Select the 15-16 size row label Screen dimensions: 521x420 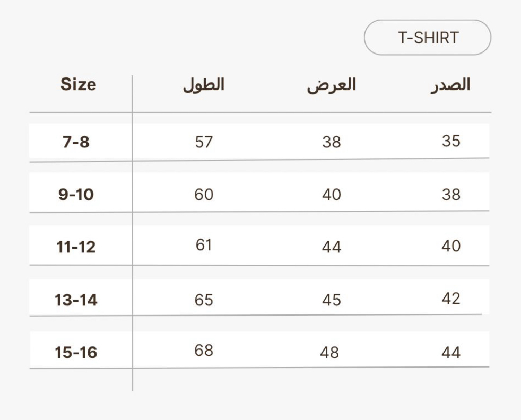[x=76, y=352]
